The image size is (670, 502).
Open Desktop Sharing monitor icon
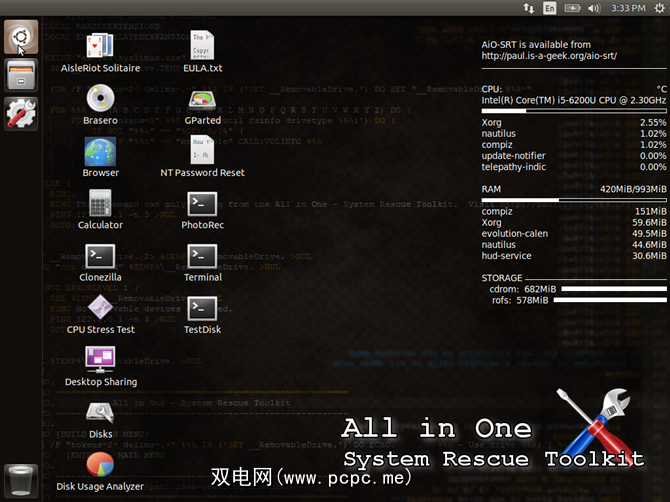tap(100, 359)
